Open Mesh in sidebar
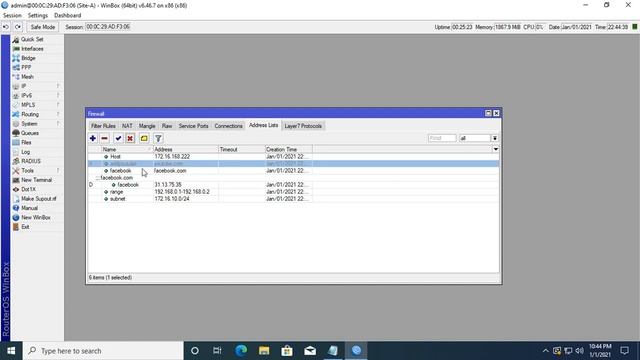The width and height of the screenshot is (640, 360). click(x=27, y=77)
